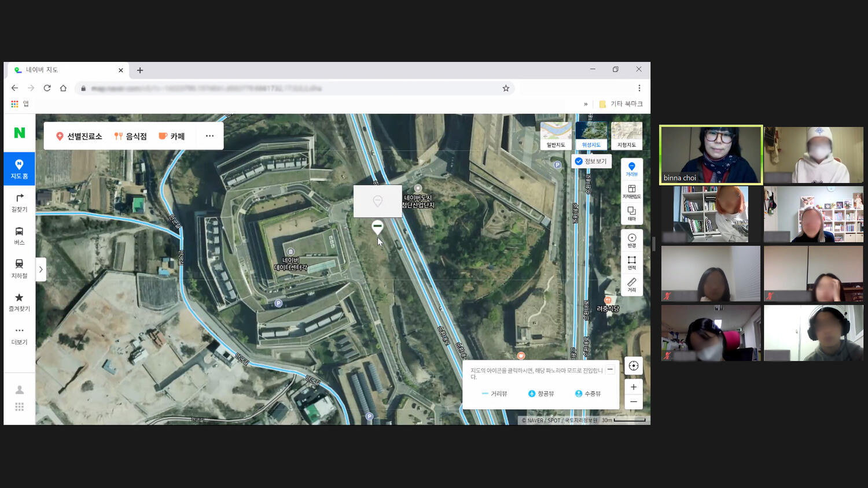868x488 pixels.
Task: Open the Naver services grid icon
Action: (x=20, y=407)
